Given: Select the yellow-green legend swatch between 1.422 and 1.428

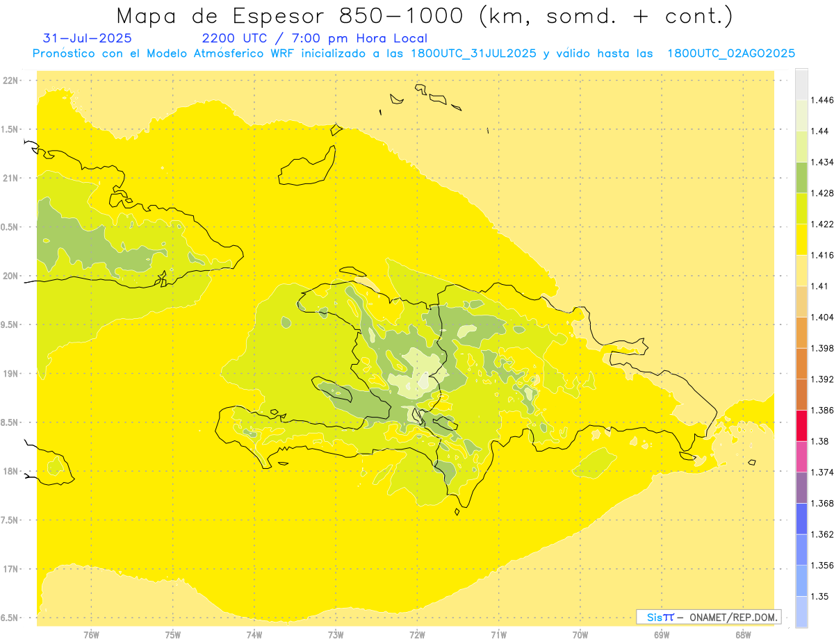Looking at the screenshot, I should (x=801, y=208).
